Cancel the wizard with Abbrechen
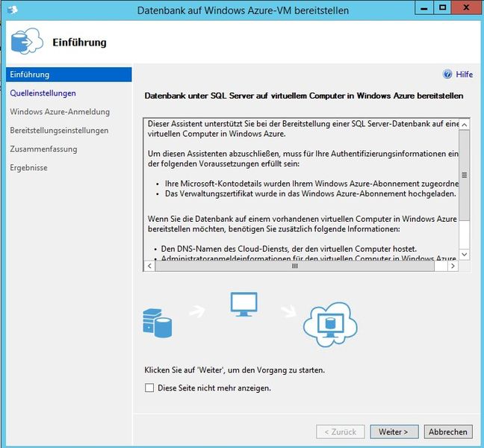 (x=448, y=432)
